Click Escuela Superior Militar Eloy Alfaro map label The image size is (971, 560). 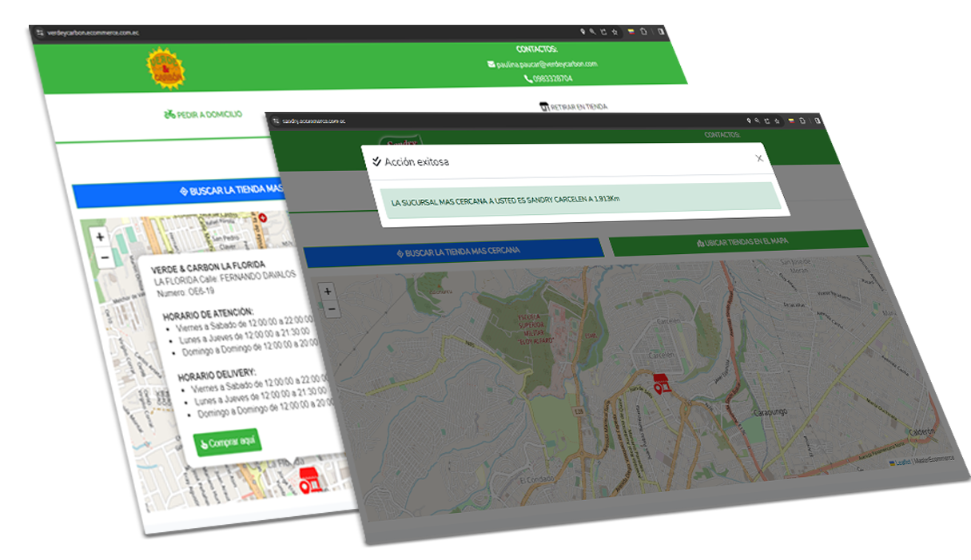[535, 330]
